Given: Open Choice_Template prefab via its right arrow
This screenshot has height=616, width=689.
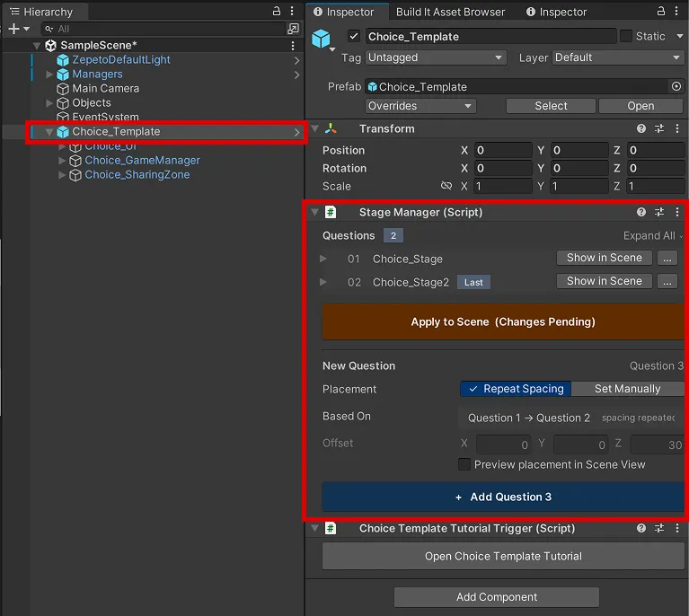Looking at the screenshot, I should click(297, 132).
